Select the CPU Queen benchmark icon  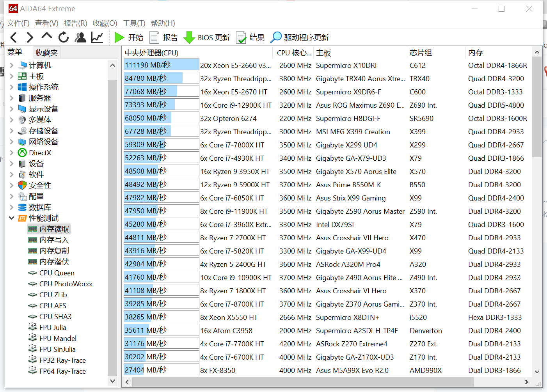33,273
